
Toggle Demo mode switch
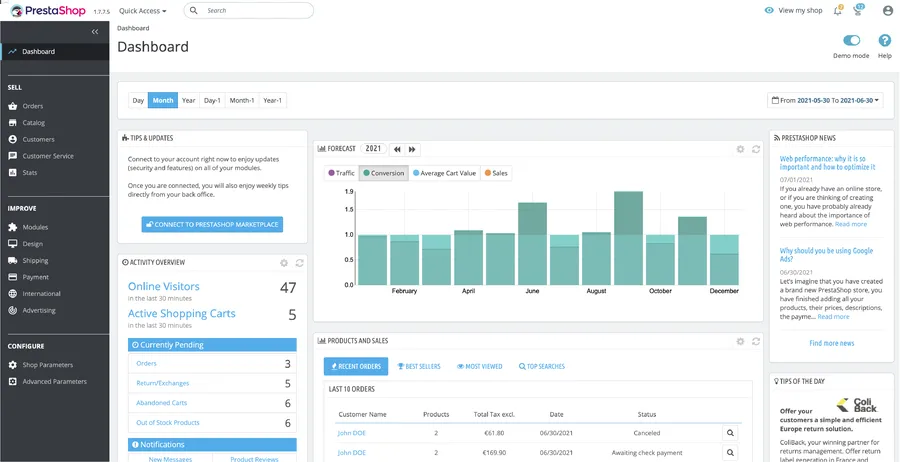click(852, 40)
